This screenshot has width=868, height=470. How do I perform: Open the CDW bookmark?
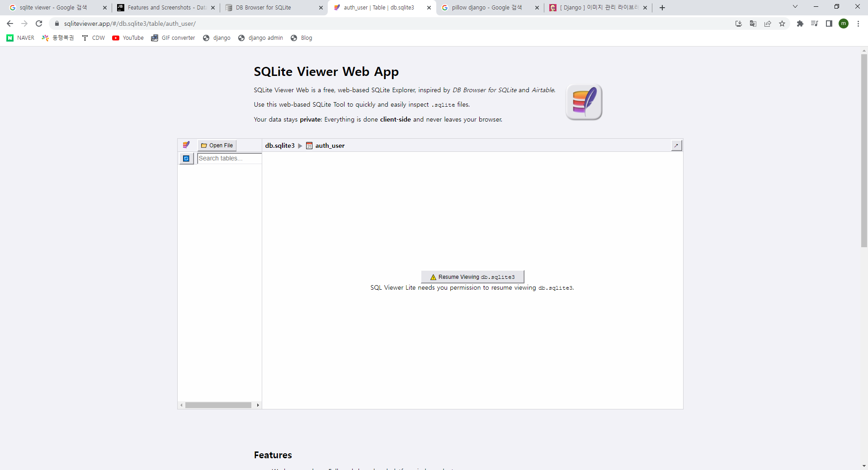pos(94,38)
